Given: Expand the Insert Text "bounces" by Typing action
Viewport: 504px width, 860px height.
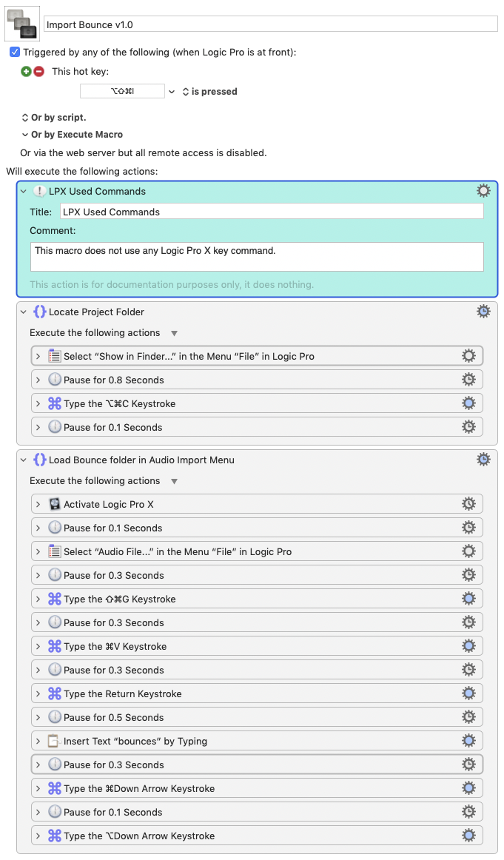Looking at the screenshot, I should (x=38, y=742).
